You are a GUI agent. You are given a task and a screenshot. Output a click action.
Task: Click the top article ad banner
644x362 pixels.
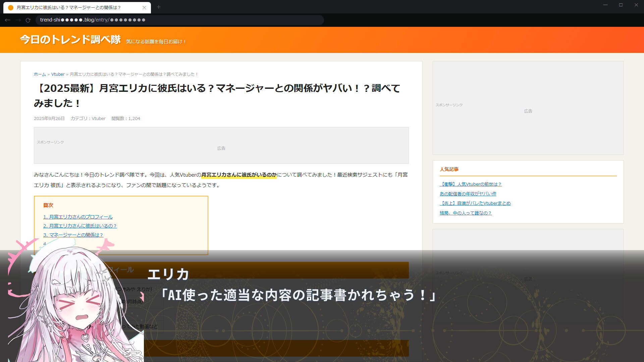pos(221,145)
